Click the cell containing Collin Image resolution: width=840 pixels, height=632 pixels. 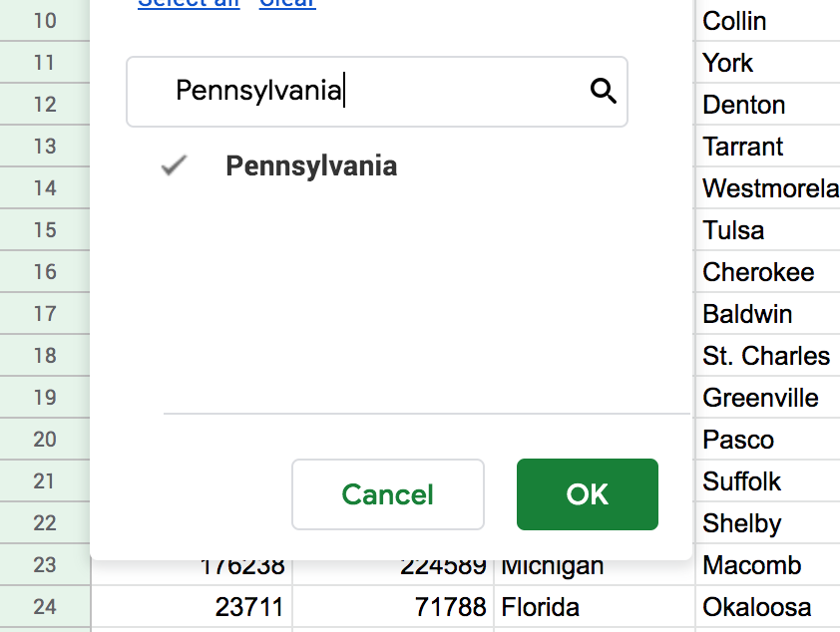coord(766,21)
